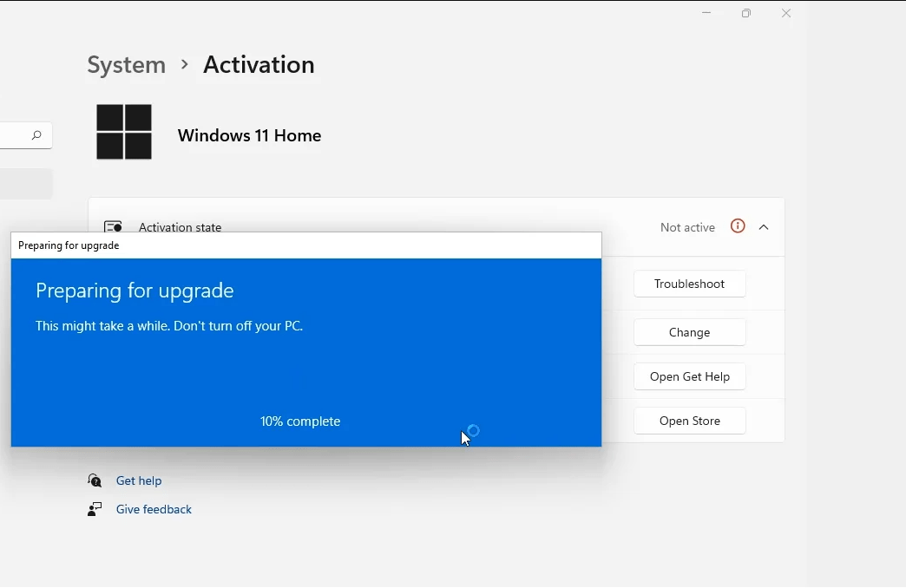
Task: Click the Activation state key icon
Action: [x=113, y=226]
